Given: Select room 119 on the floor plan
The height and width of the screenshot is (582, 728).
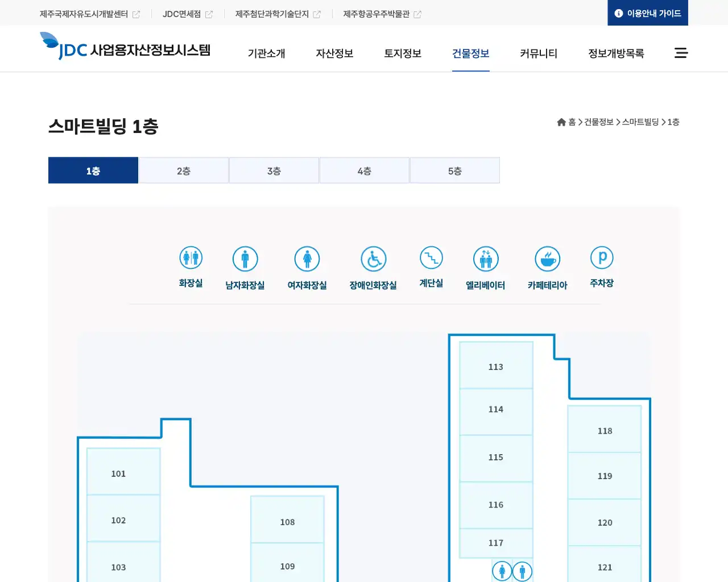Looking at the screenshot, I should point(605,476).
